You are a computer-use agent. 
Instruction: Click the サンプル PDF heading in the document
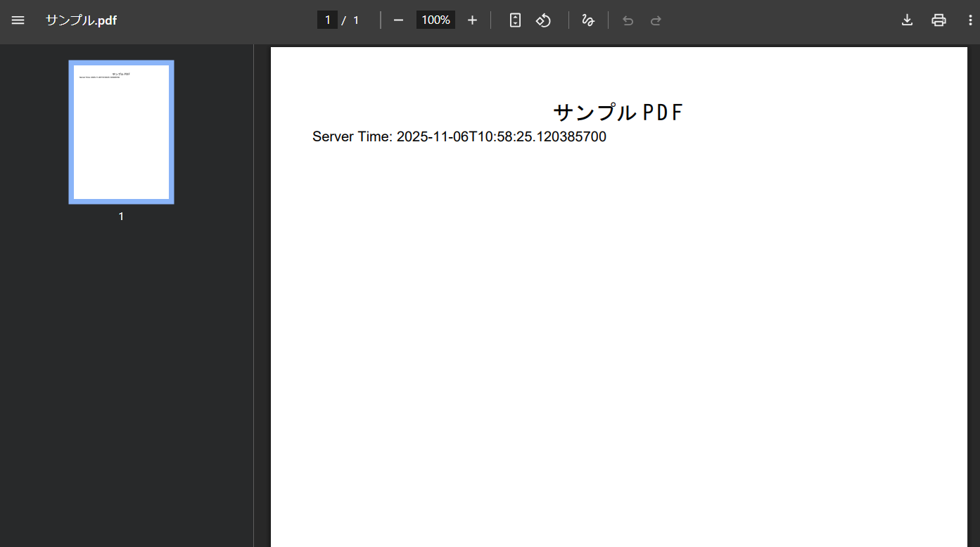[x=618, y=112]
